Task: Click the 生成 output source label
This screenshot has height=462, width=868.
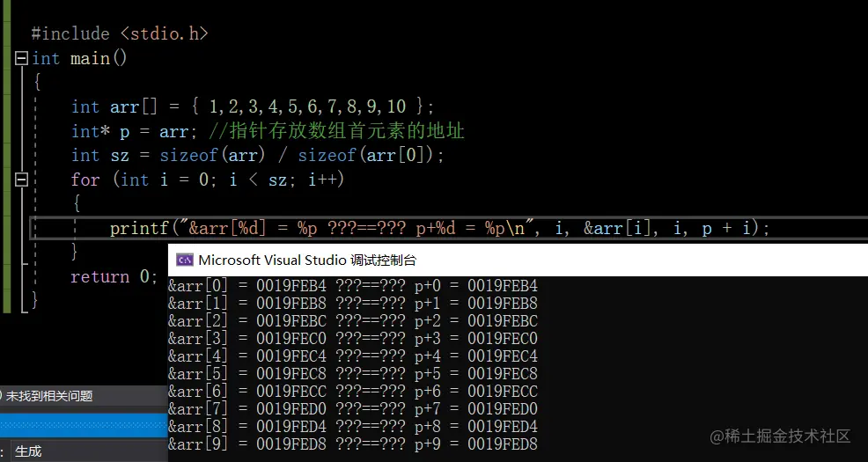Action: click(28, 451)
